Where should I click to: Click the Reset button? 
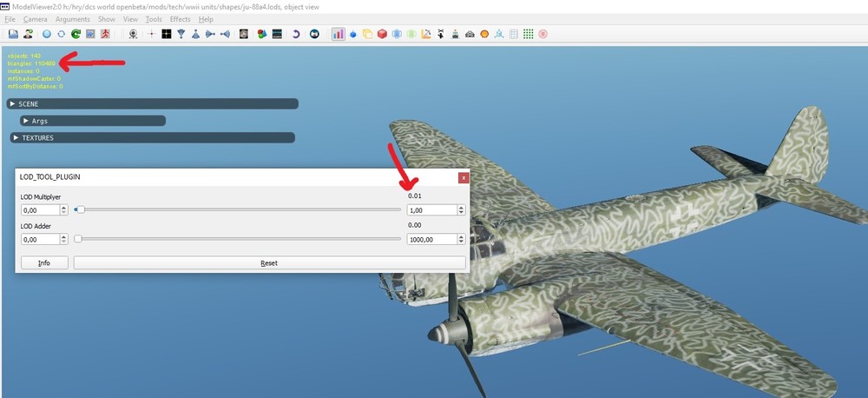point(270,262)
